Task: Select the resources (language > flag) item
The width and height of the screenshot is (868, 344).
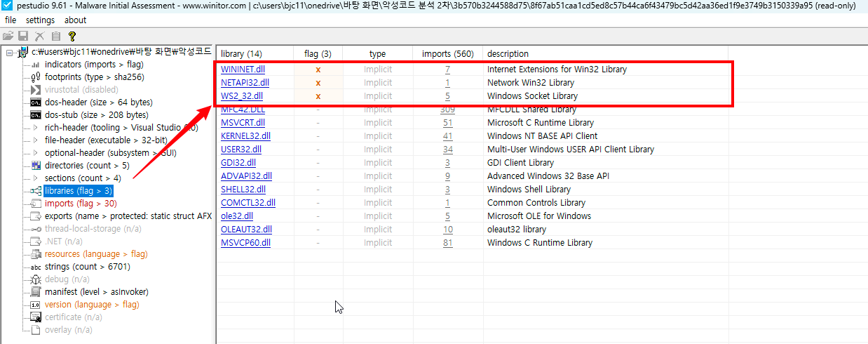Action: tap(96, 254)
